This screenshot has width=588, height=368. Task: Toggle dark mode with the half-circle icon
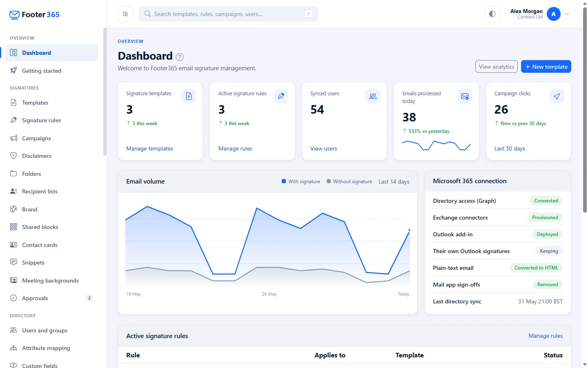tap(492, 14)
